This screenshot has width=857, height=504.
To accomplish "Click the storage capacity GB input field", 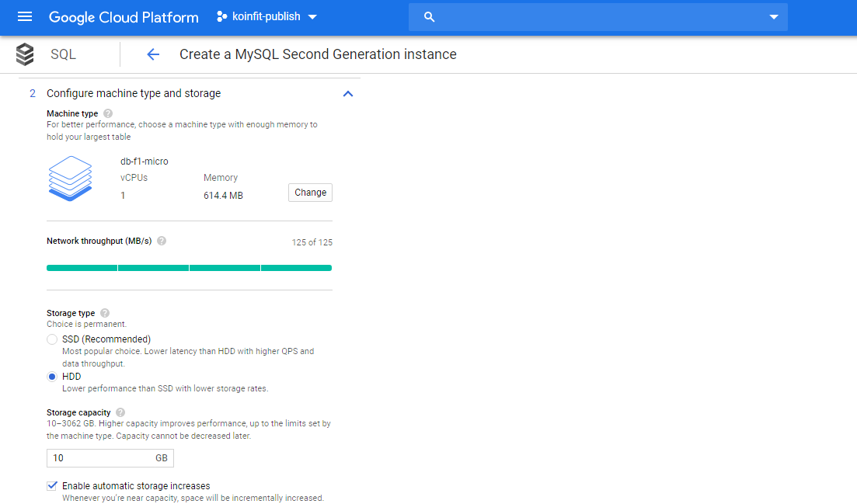I will click(110, 458).
